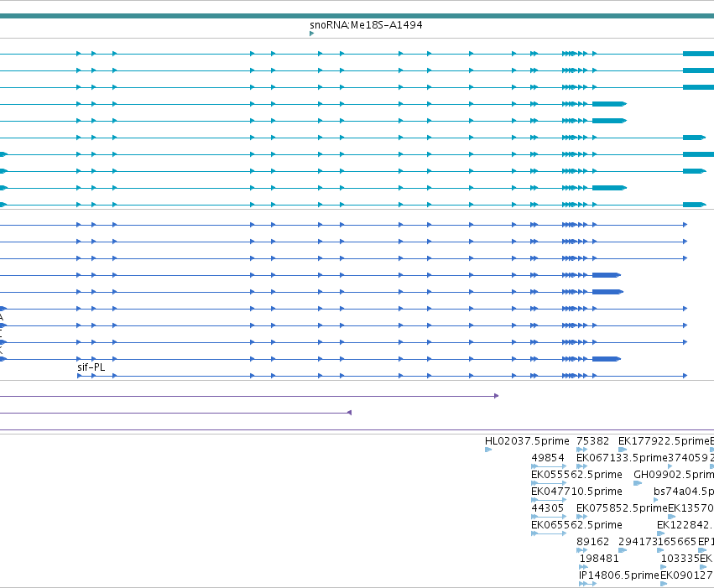Viewport: 714px width, 588px height.
Task: Click the purple feature ending with left-pointing arrowhead
Action: 175,413
